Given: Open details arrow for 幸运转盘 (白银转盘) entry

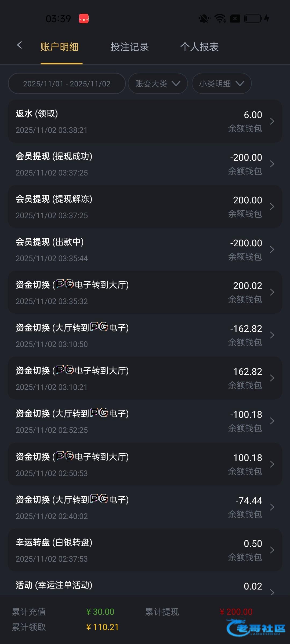Looking at the screenshot, I should coord(272,550).
